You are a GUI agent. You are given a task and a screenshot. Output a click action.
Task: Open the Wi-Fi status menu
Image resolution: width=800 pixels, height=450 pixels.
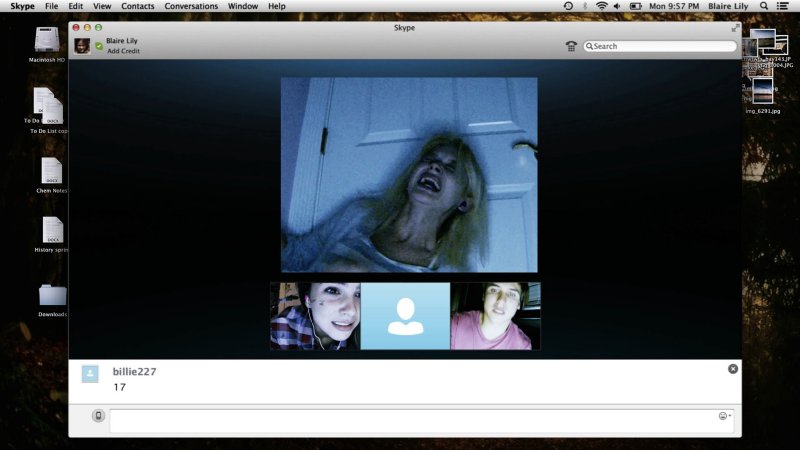[x=601, y=6]
